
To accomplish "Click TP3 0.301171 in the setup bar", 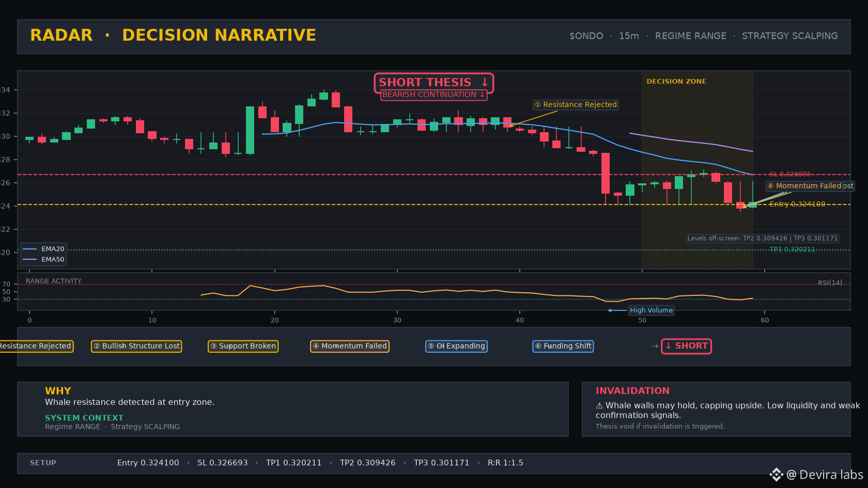I will [442, 463].
